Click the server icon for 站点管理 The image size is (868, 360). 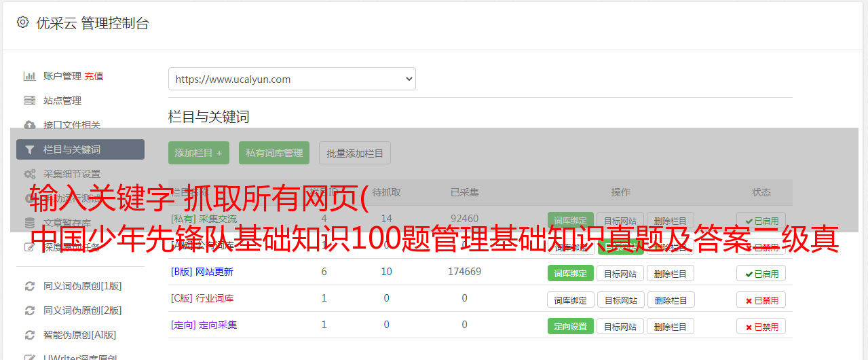29,101
